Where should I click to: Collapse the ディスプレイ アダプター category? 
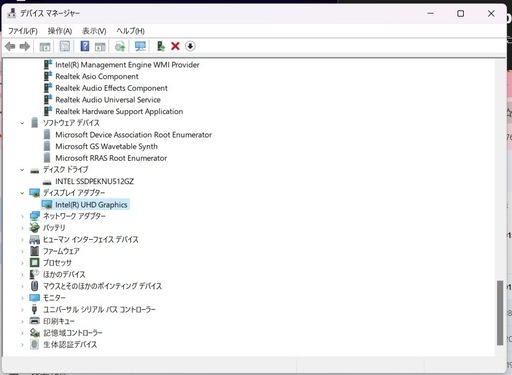point(22,193)
